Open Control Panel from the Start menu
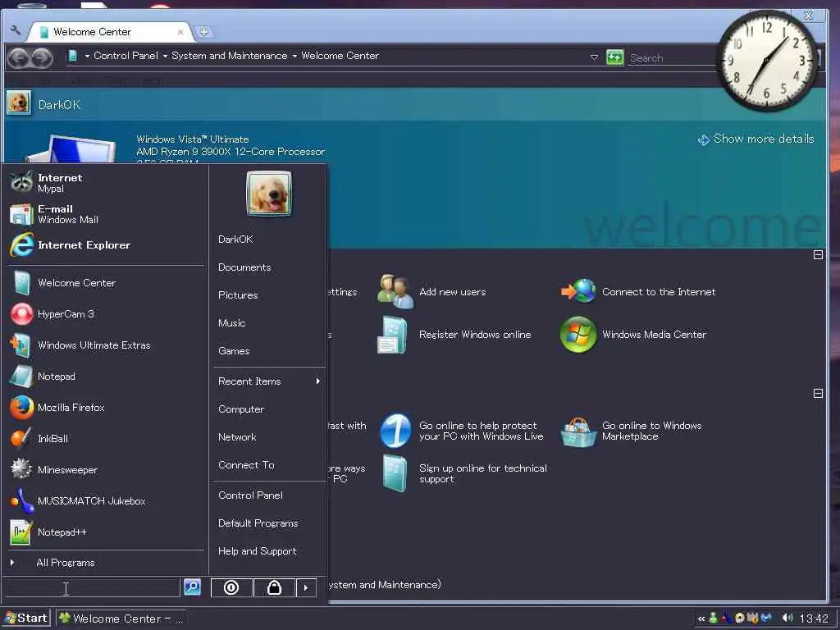 click(x=250, y=495)
